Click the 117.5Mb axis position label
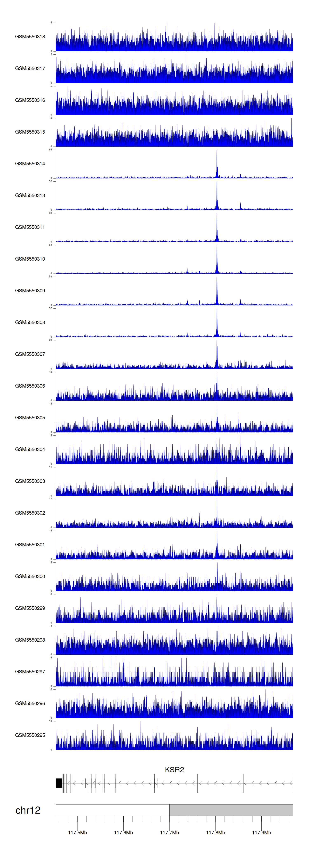Screen dimensions: 309x868 click(x=77, y=833)
